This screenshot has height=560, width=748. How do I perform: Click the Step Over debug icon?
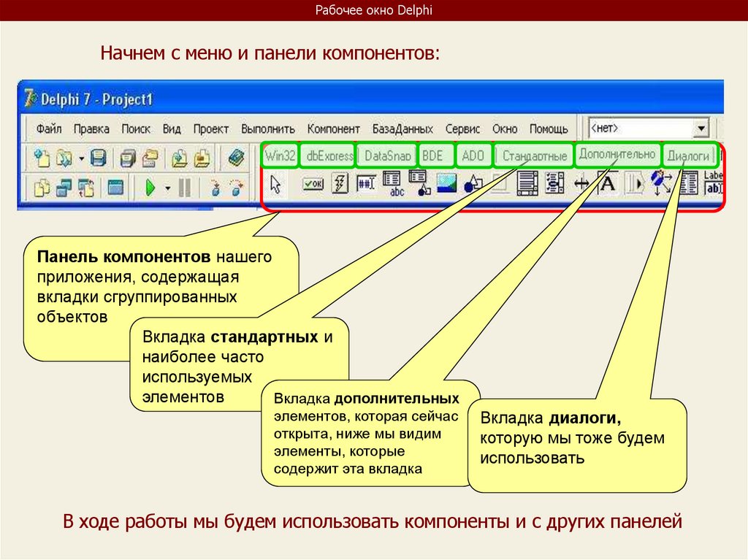tap(236, 188)
